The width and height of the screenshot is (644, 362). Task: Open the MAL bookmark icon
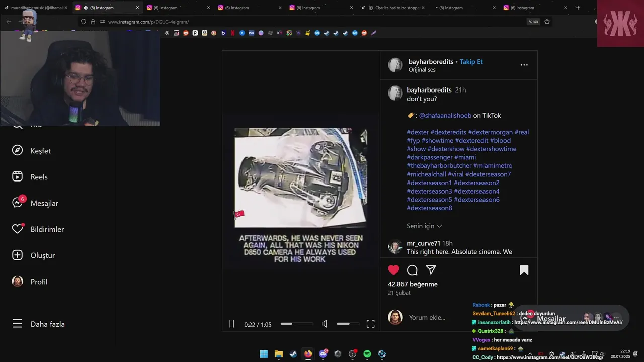click(x=252, y=33)
